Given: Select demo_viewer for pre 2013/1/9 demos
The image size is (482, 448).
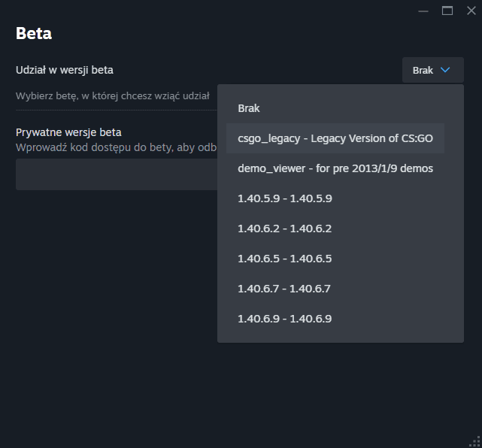Looking at the screenshot, I should click(x=335, y=168).
